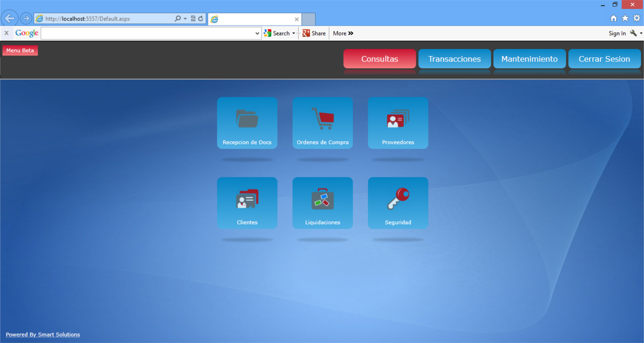Viewport: 644px width, 343px height.
Task: Go back with the browser back arrow
Action: tap(10, 18)
